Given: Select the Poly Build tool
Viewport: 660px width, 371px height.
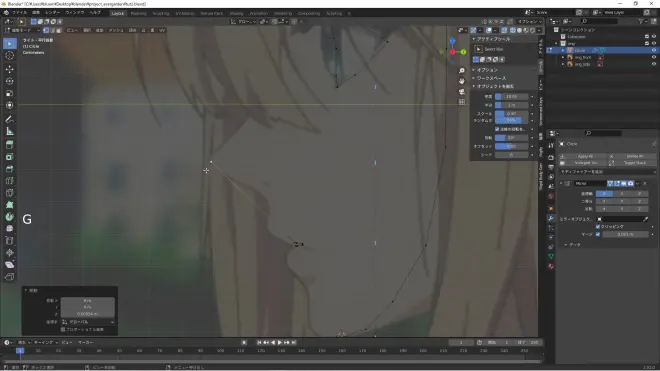Looking at the screenshot, I should tap(10, 205).
